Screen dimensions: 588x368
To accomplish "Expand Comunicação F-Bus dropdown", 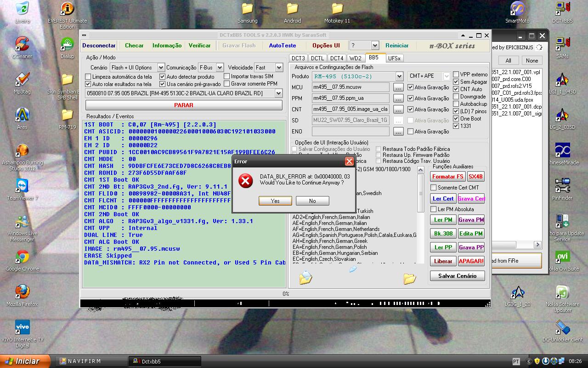I will point(220,68).
